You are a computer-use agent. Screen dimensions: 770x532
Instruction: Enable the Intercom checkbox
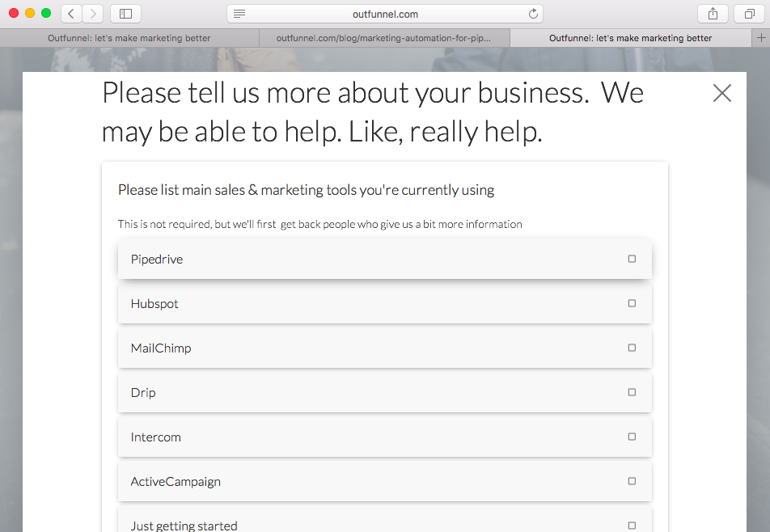tap(631, 436)
